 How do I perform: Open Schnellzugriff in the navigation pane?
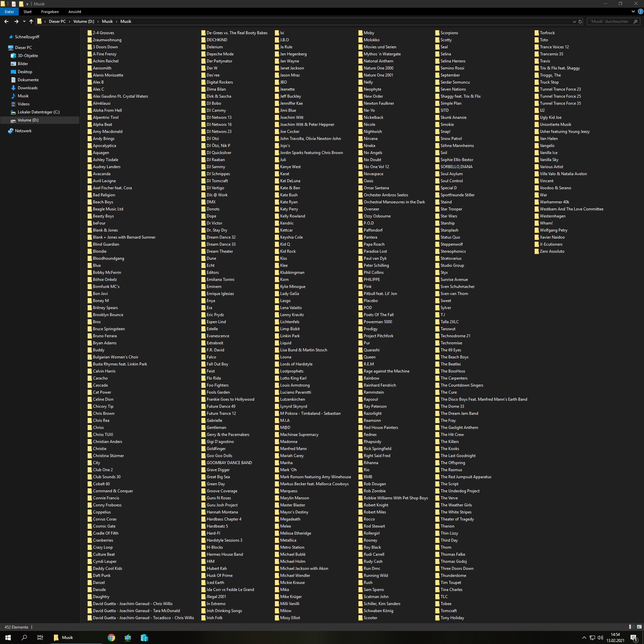(24, 37)
